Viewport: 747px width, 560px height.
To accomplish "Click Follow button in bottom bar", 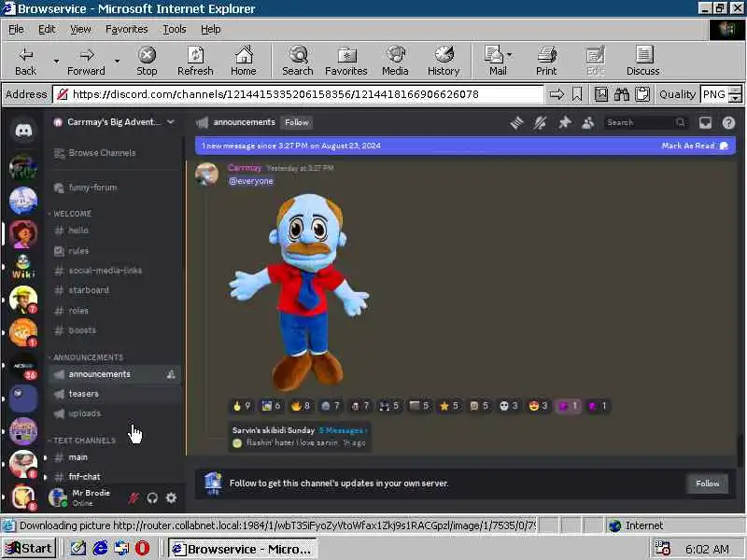I will (708, 483).
